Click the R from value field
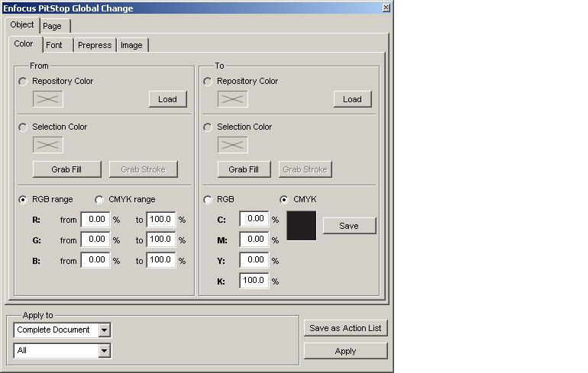The height and width of the screenshot is (373, 588). pyautogui.click(x=95, y=220)
